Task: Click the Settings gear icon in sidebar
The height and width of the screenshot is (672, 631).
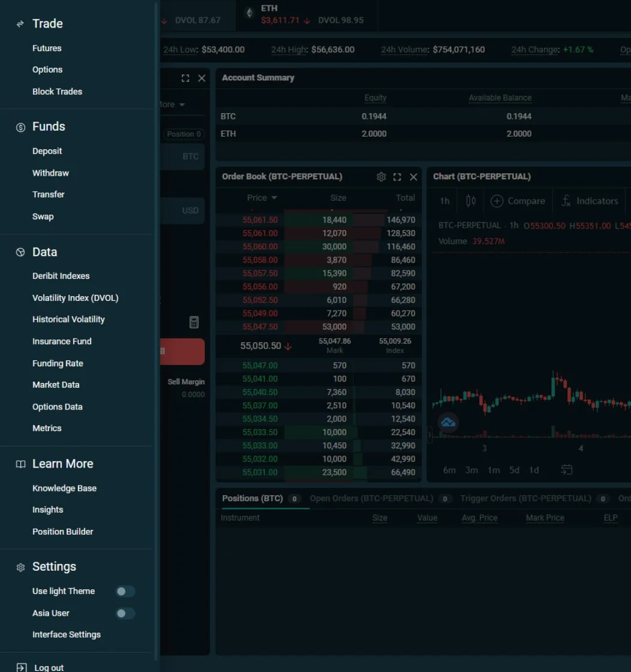Action: click(x=20, y=568)
